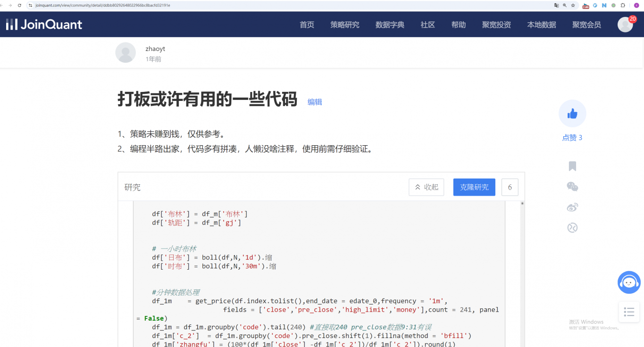Share the post via the Weibo icon
Screen dimensions: 644x347
point(572,207)
